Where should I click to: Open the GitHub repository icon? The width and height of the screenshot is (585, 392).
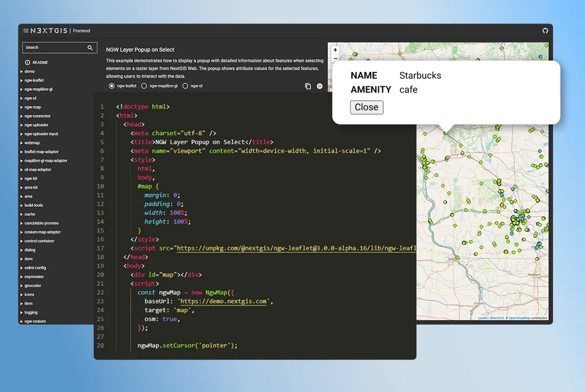click(x=545, y=31)
